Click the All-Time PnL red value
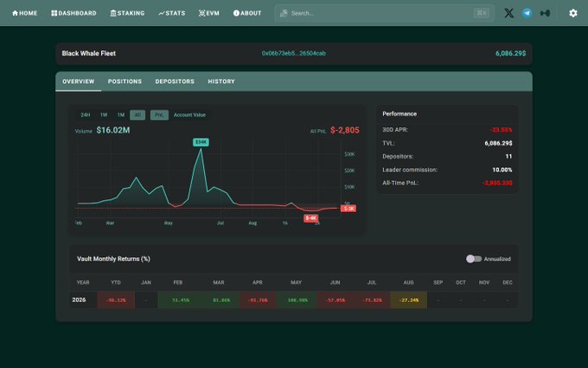Screen dimensions: 588x368 497,183
